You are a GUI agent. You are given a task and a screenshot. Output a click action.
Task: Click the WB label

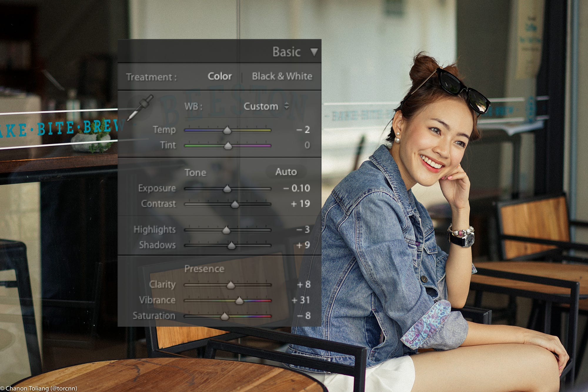[193, 106]
